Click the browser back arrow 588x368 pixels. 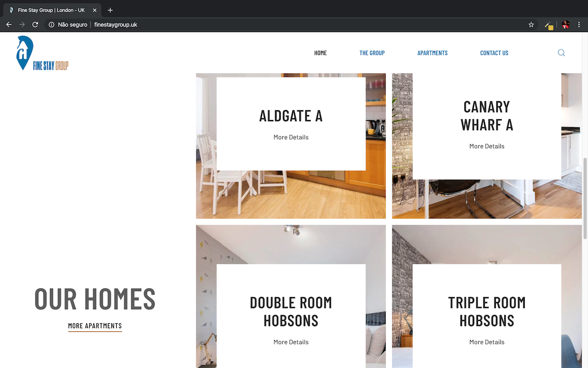click(9, 25)
